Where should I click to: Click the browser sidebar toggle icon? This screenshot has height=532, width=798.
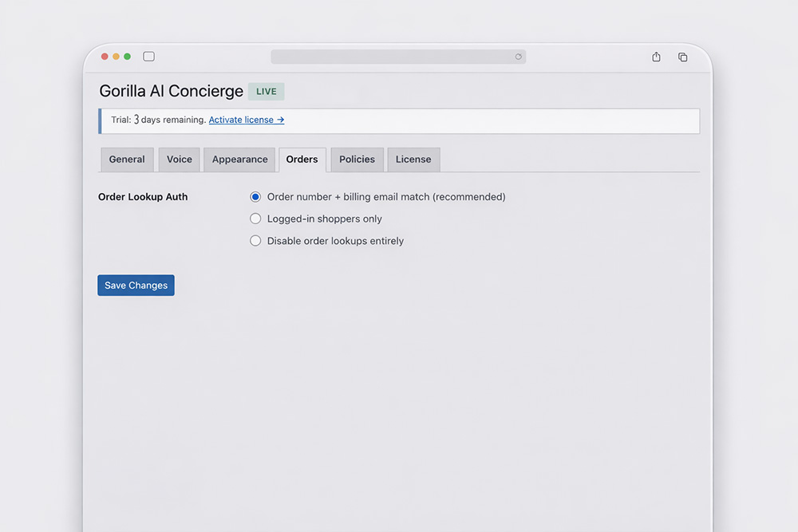click(148, 57)
